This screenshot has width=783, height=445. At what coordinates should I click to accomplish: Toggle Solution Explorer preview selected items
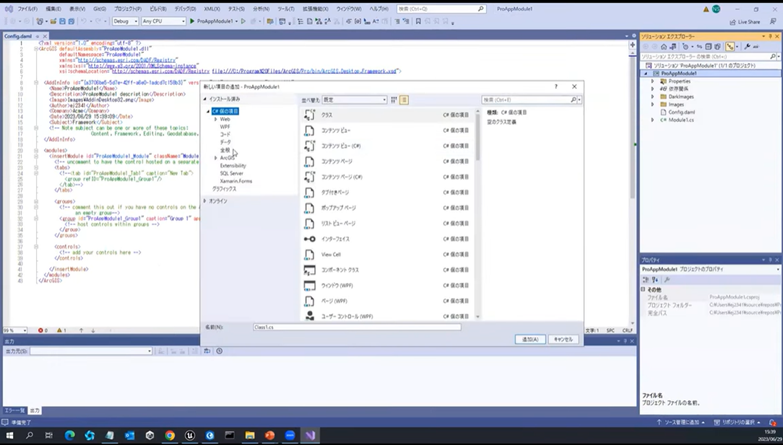(730, 46)
